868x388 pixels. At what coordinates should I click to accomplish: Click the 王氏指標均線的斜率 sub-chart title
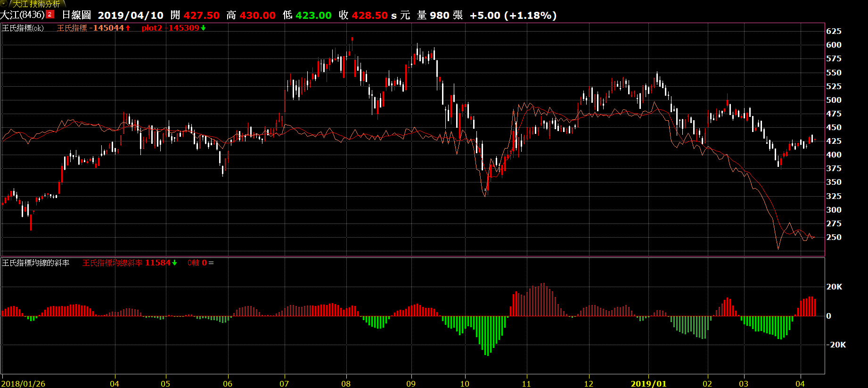click(35, 263)
